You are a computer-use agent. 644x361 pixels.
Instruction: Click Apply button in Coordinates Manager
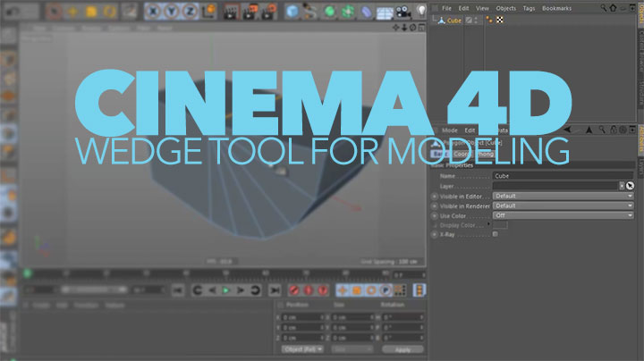pyautogui.click(x=402, y=349)
